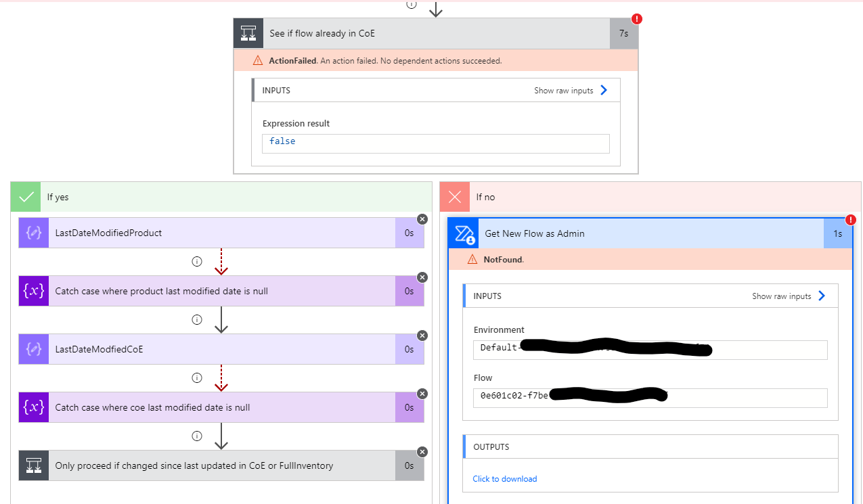This screenshot has width=863, height=504.
Task: Click the condition icon on Only proceed if changed since last updated
Action: click(33, 465)
